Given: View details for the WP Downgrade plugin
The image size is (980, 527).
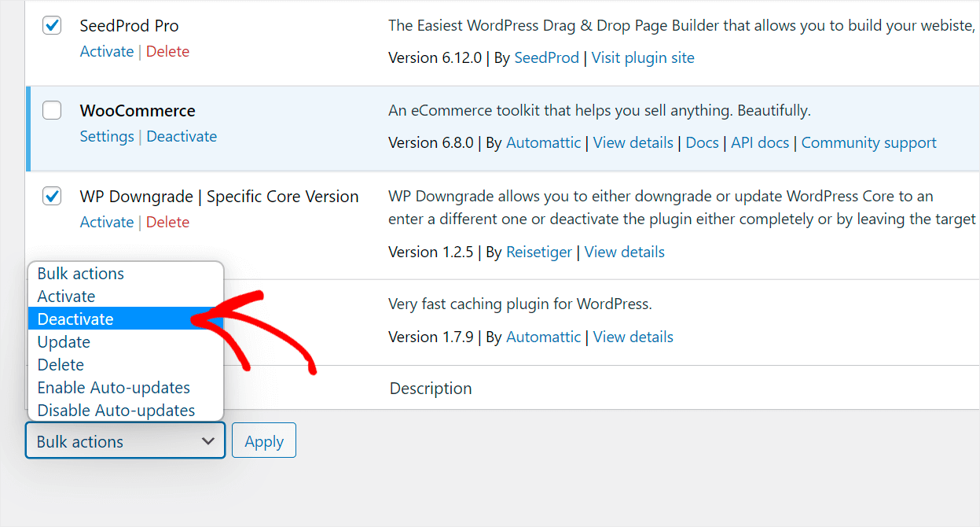Looking at the screenshot, I should pos(625,252).
